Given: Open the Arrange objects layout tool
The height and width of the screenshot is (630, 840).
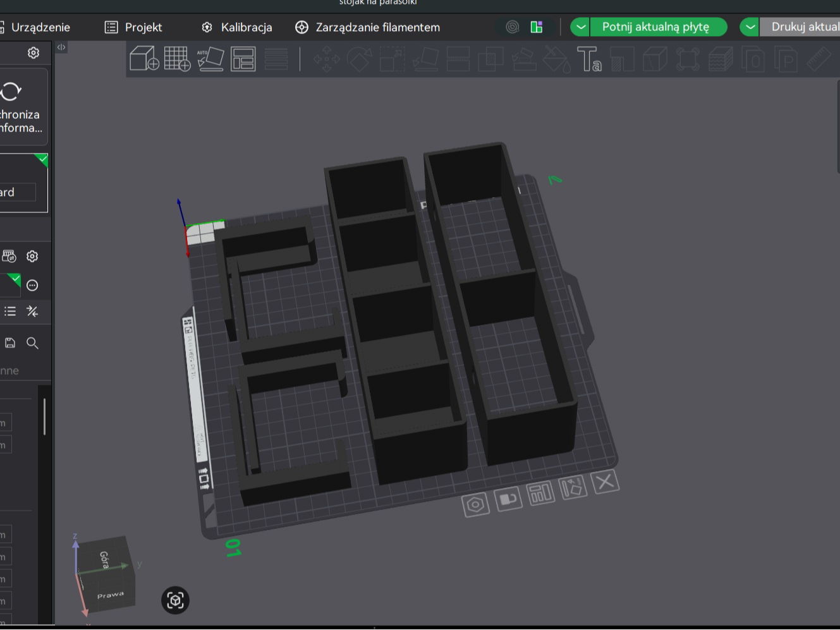Looking at the screenshot, I should (x=243, y=59).
